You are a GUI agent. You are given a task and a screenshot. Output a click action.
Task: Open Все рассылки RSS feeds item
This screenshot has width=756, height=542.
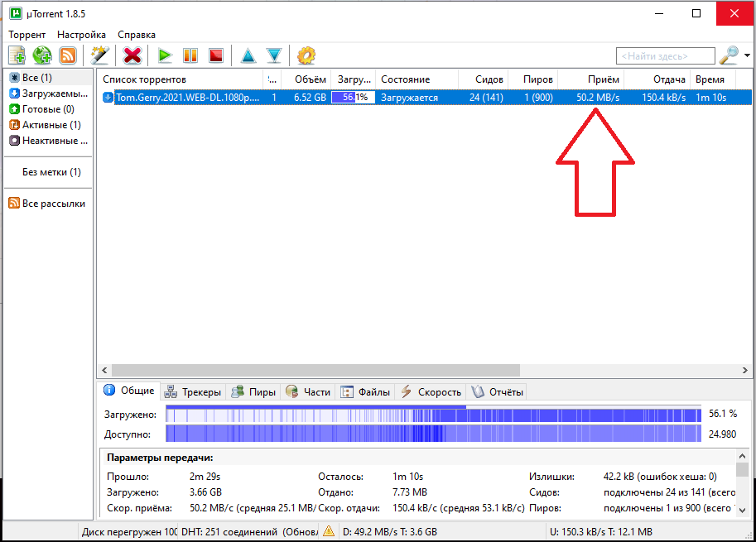coord(48,204)
